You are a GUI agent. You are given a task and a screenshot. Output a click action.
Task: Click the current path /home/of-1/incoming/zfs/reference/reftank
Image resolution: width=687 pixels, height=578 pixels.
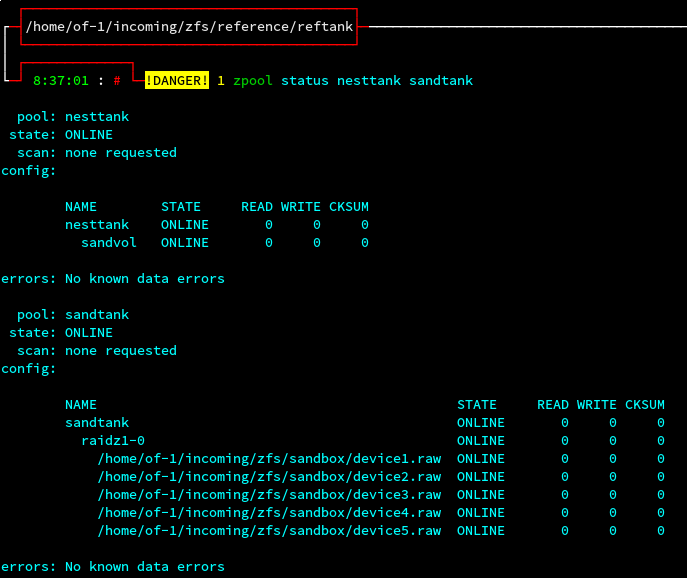[189, 27]
